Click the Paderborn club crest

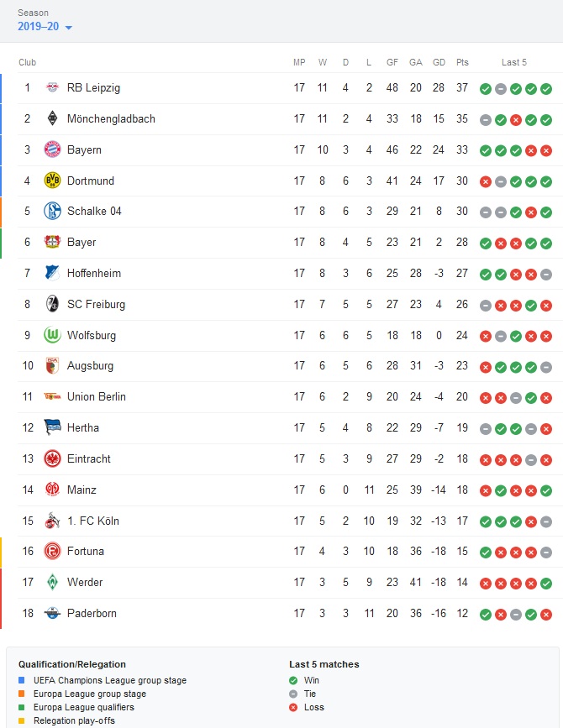[52, 613]
